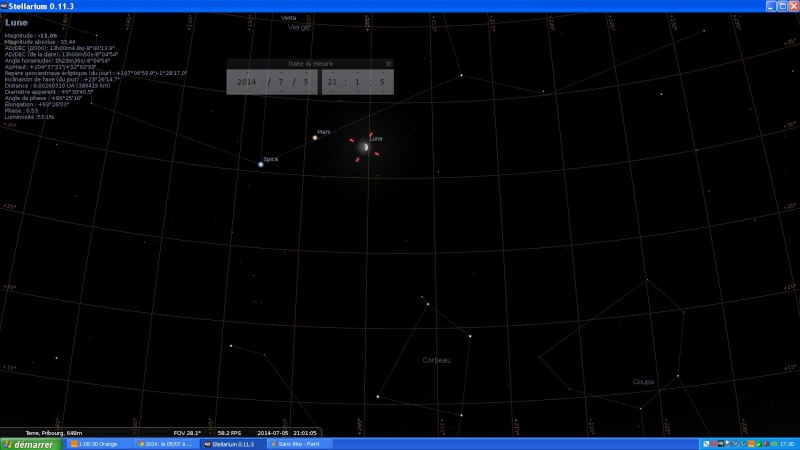Increase the year with its up arrow
The image size is (800, 450).
click(x=246, y=73)
